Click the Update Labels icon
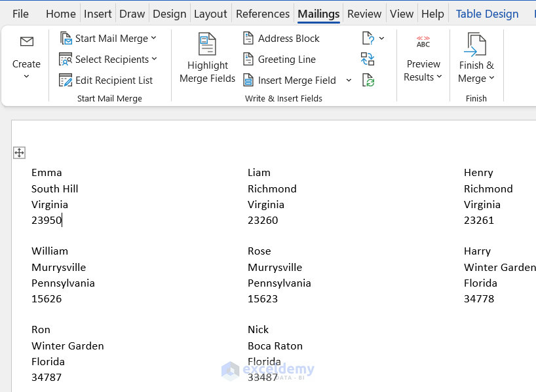 coord(368,80)
